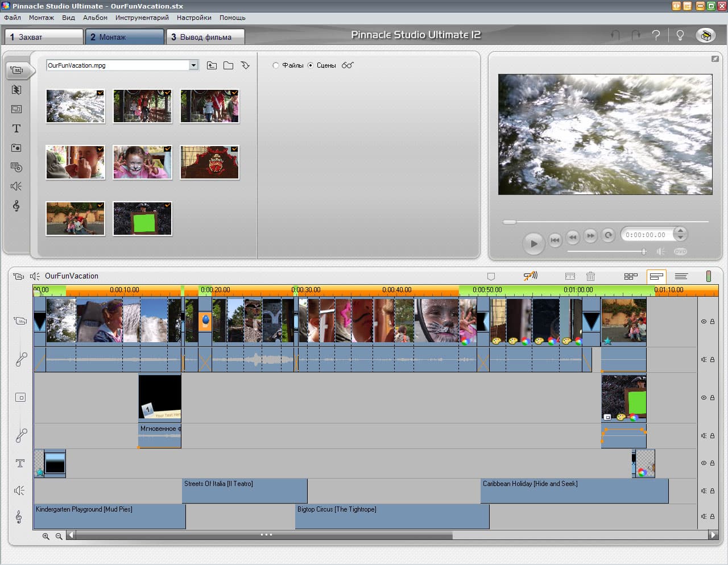
Task: Open the Transitions album section
Action: coord(16,90)
